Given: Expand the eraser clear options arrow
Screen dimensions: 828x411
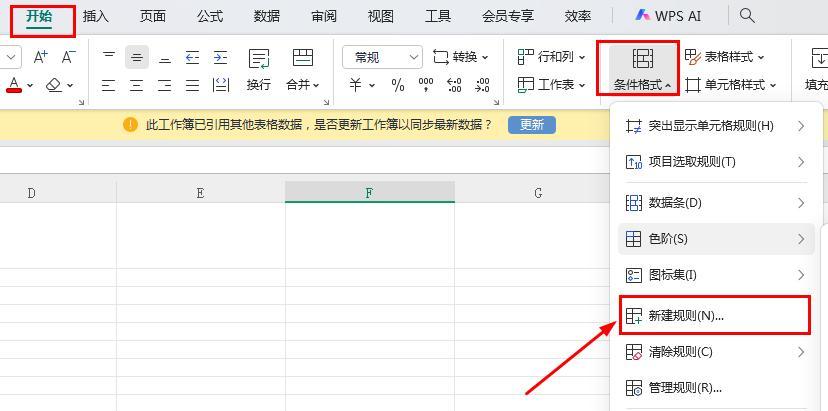Looking at the screenshot, I should (70, 85).
